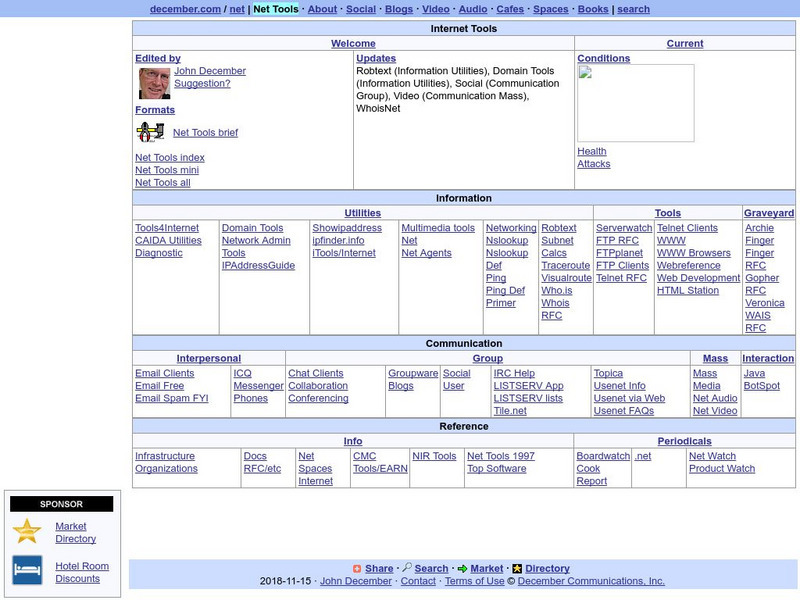The height and width of the screenshot is (600, 800).
Task: Open Domain Tools in the Utilities section
Action: coord(253,227)
